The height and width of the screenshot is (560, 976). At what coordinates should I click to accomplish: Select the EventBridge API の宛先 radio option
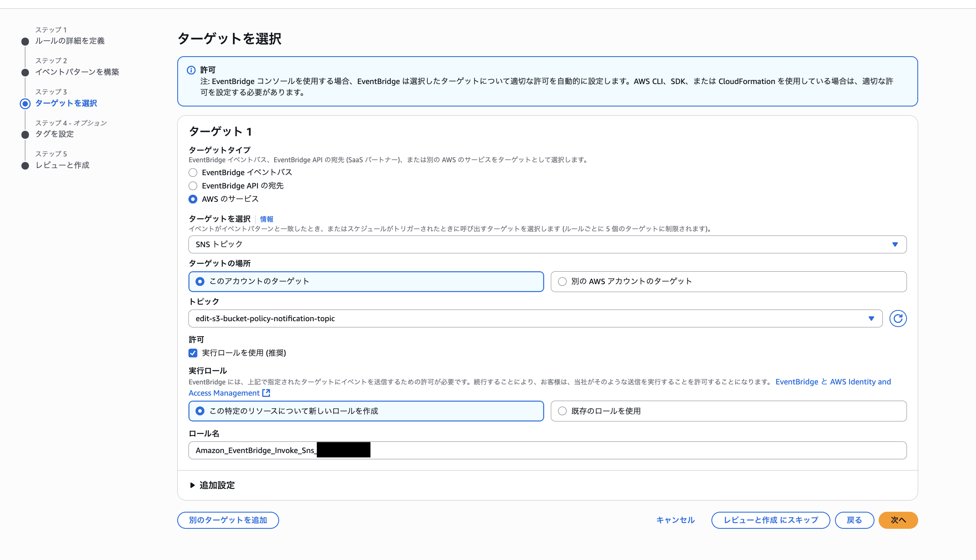193,186
